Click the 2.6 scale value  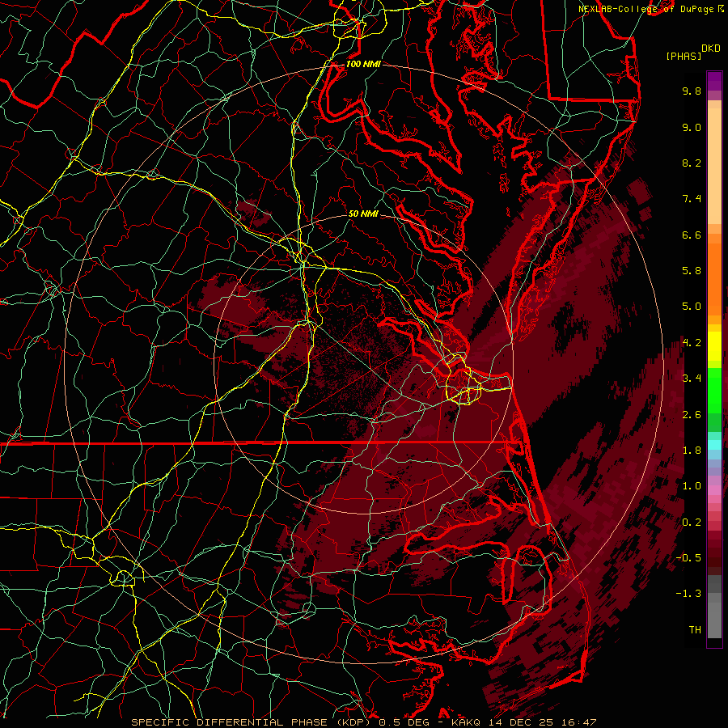click(692, 415)
